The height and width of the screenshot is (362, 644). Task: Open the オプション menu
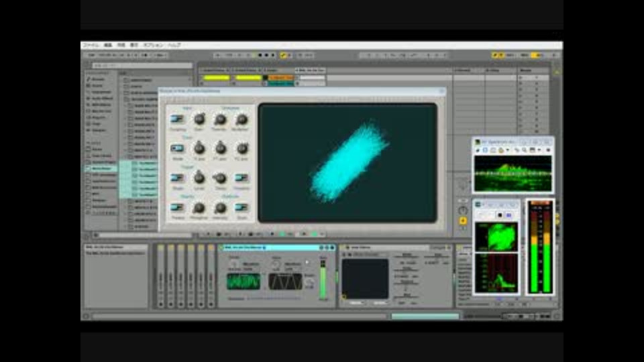tap(153, 45)
